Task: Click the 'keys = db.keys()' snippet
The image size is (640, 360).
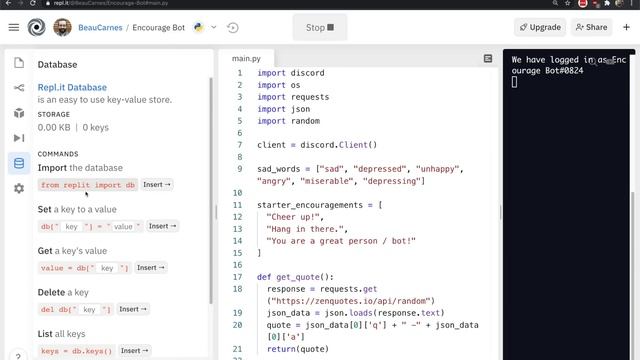Action: [x=76, y=351]
